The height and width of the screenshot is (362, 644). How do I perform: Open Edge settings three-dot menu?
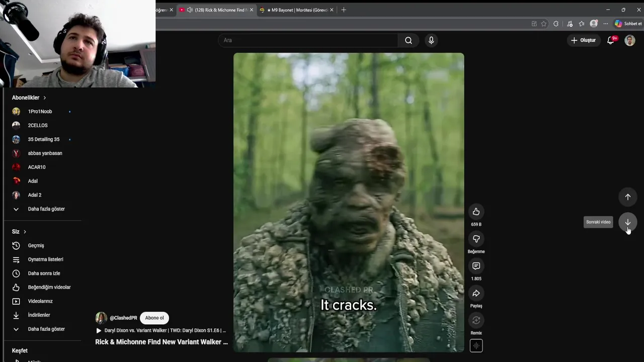(x=605, y=24)
